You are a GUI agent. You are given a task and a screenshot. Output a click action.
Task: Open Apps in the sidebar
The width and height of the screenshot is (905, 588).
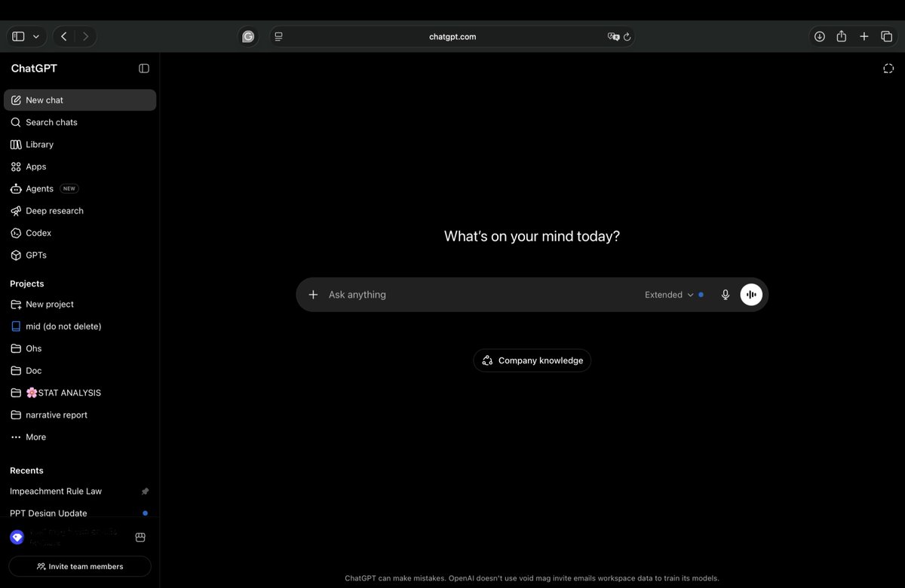(x=80, y=167)
